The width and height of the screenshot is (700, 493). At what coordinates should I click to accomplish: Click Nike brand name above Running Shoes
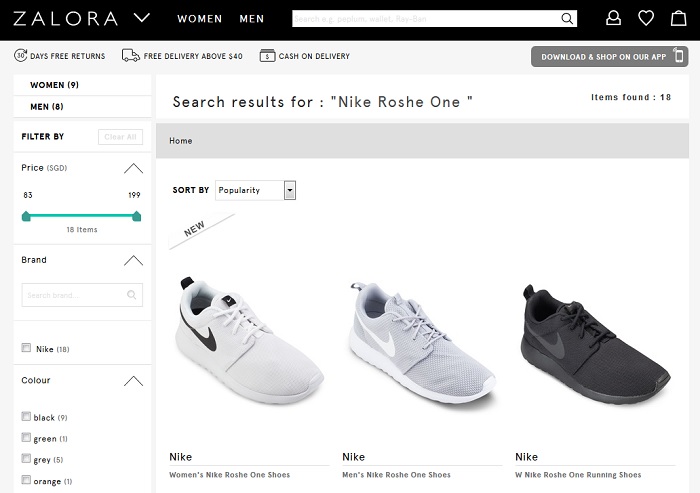pos(526,457)
